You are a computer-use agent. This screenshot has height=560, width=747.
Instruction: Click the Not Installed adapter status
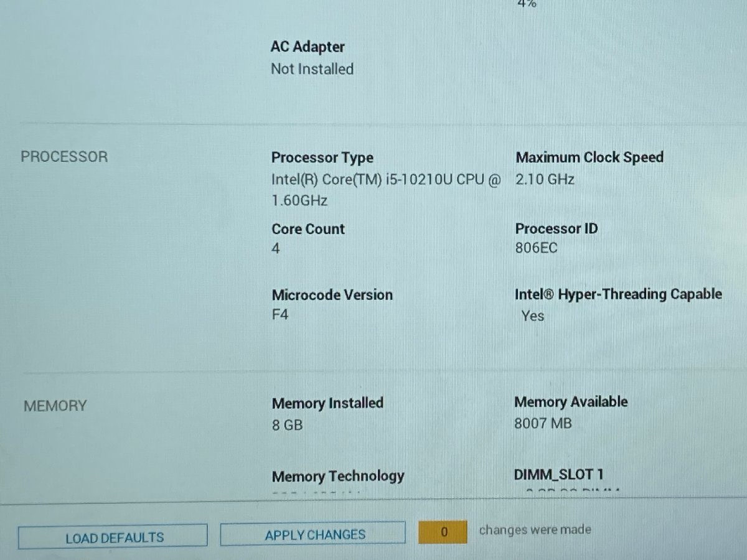pyautogui.click(x=312, y=69)
